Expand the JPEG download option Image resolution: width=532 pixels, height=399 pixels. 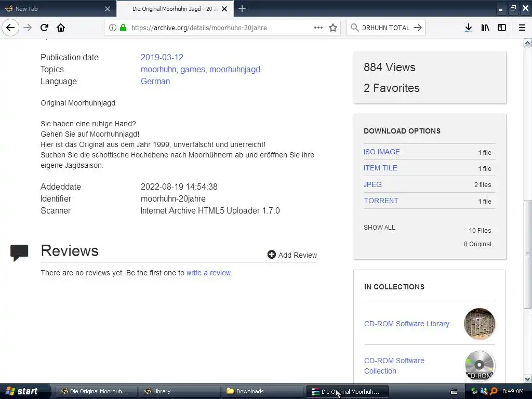[x=373, y=184]
